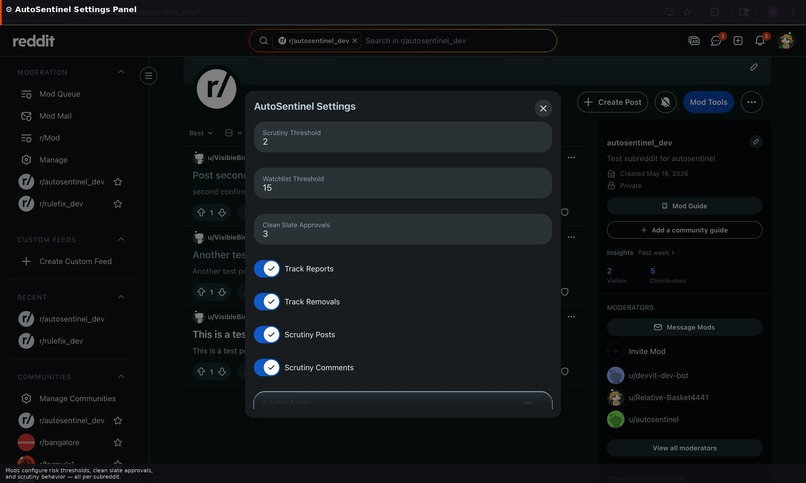
Task: Open the user avatar menu
Action: point(786,41)
